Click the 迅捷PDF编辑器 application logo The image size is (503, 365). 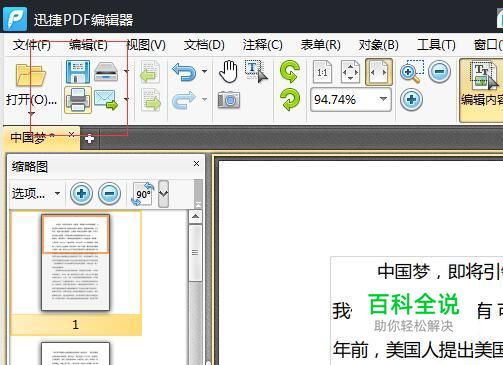coord(15,19)
